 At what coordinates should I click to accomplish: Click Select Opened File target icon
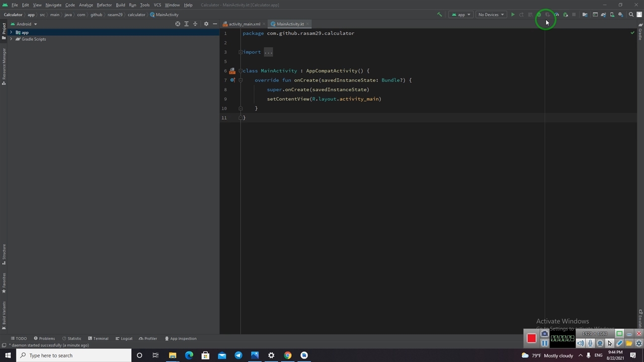pyautogui.click(x=178, y=24)
